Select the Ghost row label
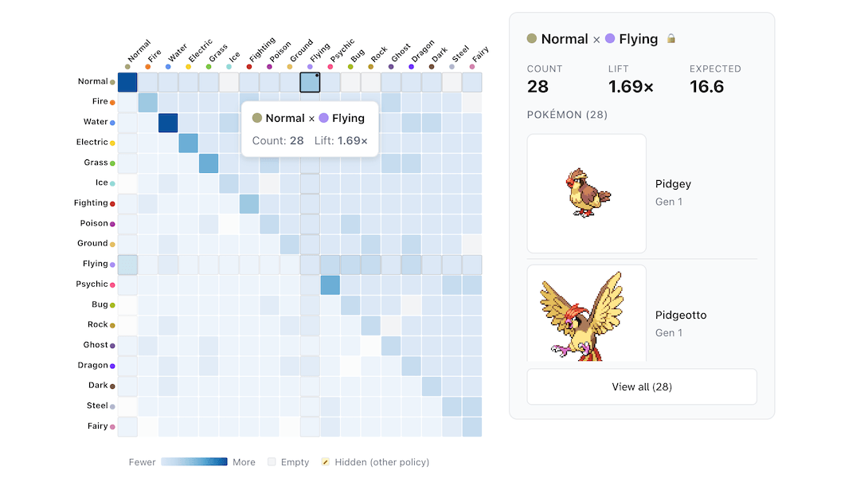Image resolution: width=868 pixels, height=502 pixels. tap(96, 345)
